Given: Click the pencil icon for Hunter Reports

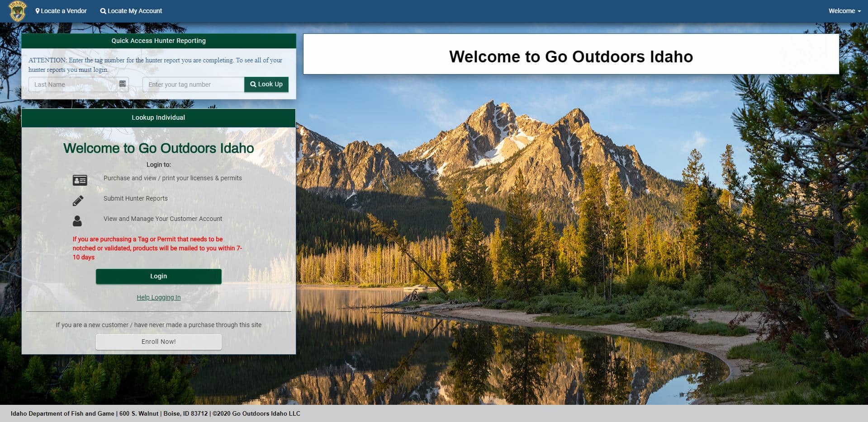Looking at the screenshot, I should pyautogui.click(x=78, y=201).
